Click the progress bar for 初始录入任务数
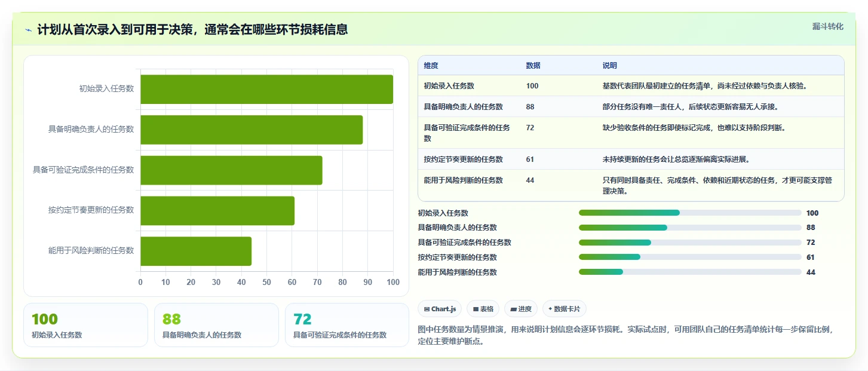 (x=690, y=213)
